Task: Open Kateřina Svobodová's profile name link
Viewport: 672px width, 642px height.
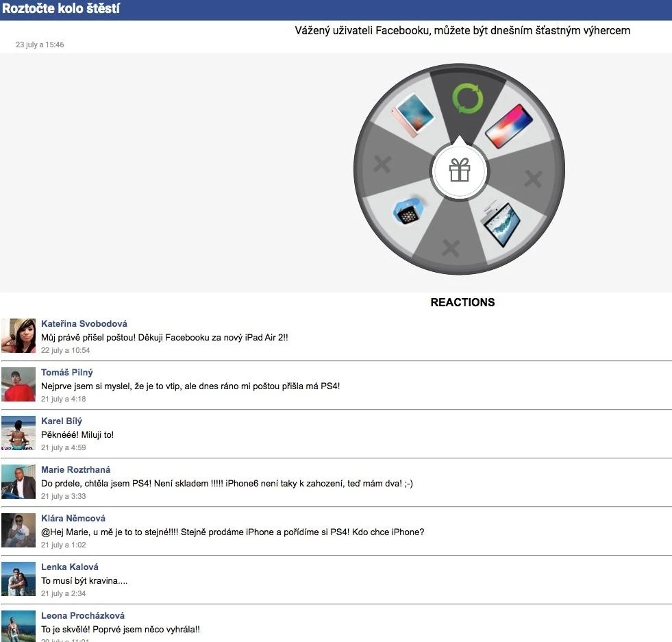Action: (x=84, y=323)
